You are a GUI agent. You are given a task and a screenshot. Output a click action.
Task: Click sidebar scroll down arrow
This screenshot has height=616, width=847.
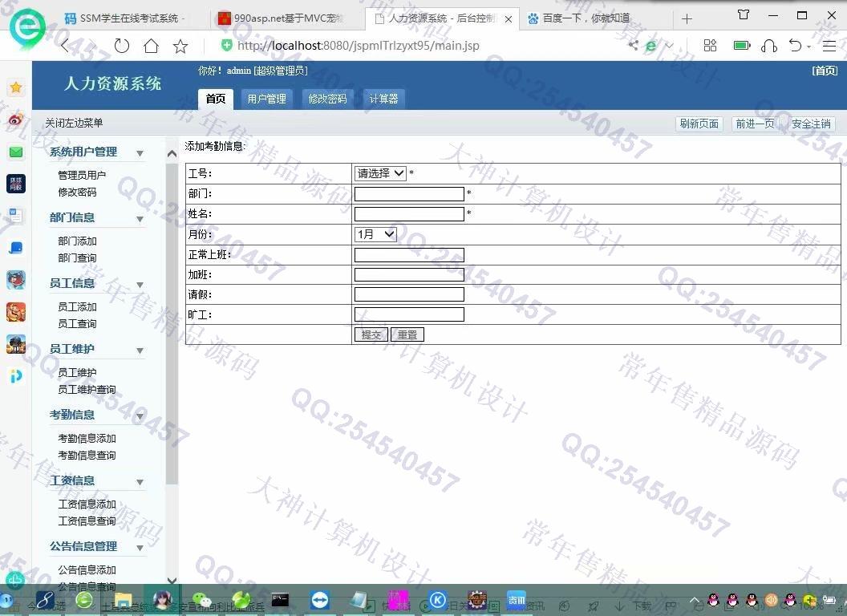[172, 581]
